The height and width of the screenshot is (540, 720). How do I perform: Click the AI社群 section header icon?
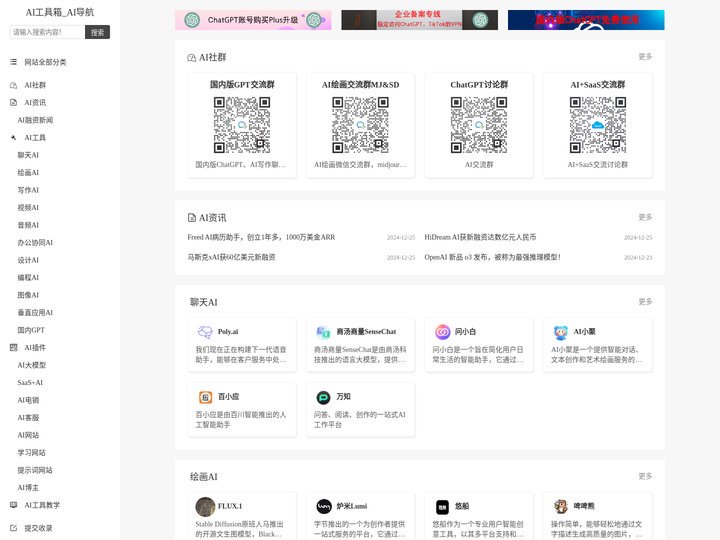click(191, 58)
